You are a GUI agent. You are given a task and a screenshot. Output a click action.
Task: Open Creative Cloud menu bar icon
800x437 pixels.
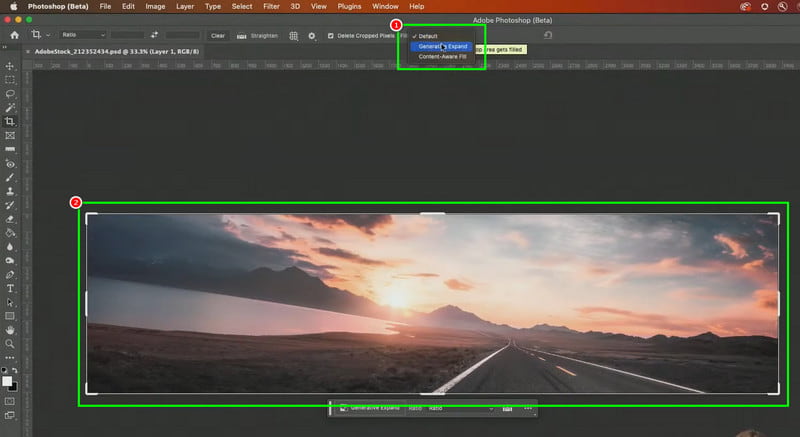(745, 7)
